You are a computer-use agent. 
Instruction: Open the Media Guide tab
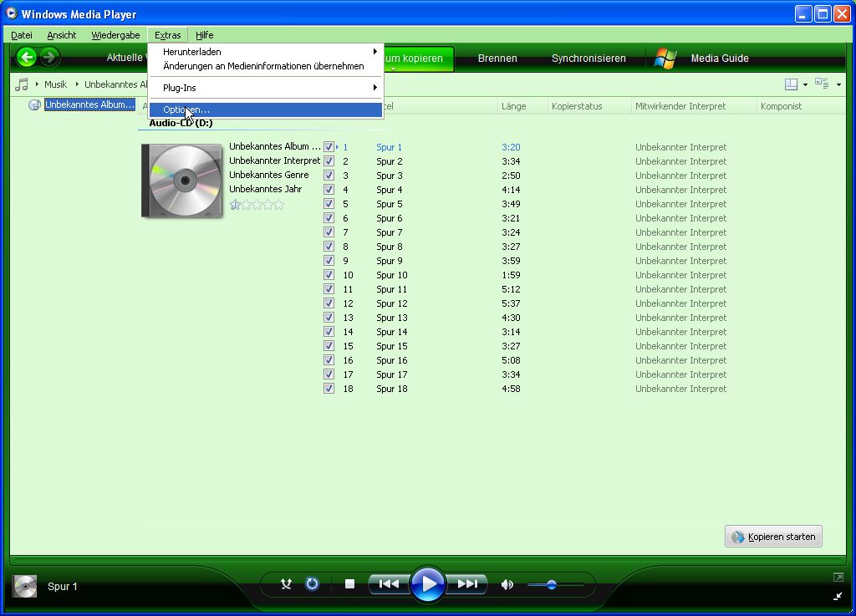[720, 59]
